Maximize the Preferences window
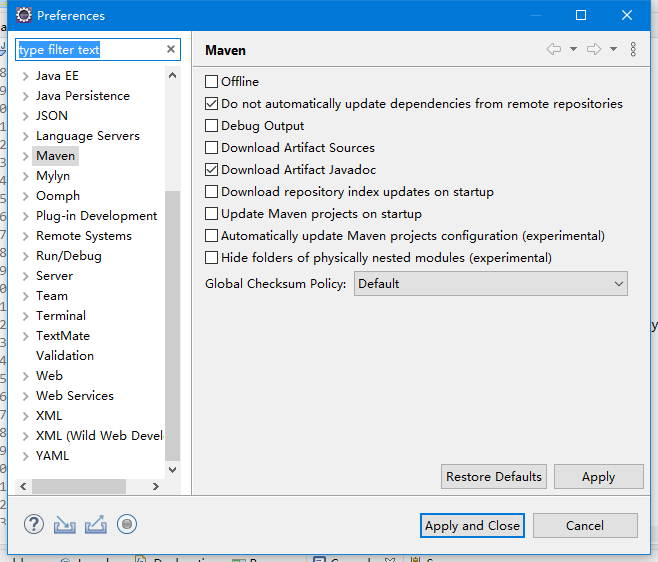Viewport: 658px width, 562px height. pos(581,15)
